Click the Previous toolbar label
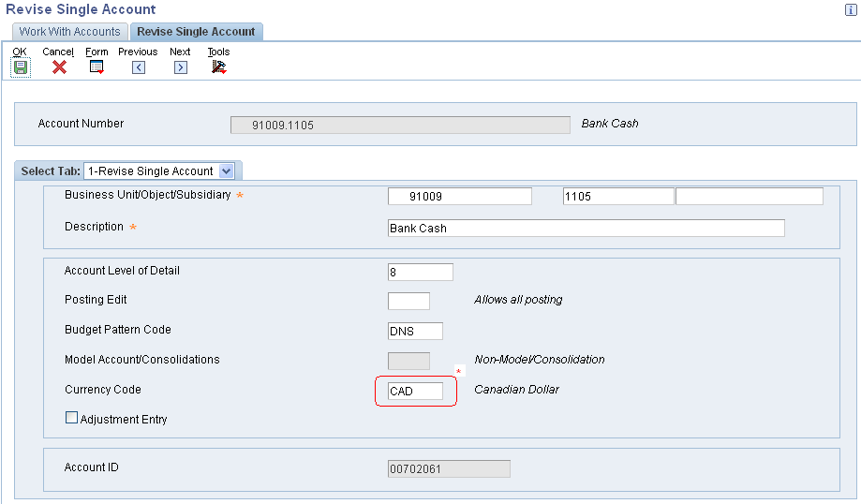This screenshot has height=504, width=861. [138, 52]
